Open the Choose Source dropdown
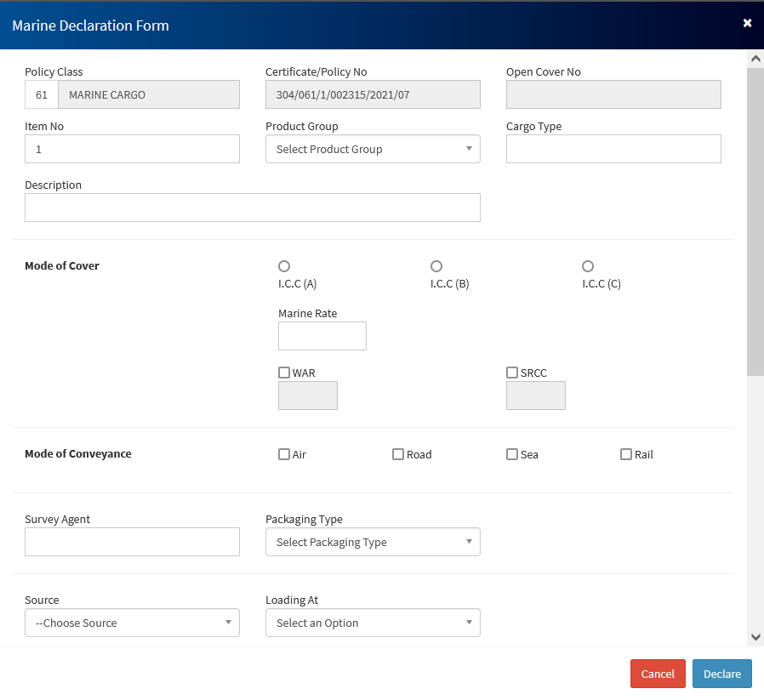Viewport: 764px width, 700px height. pos(132,623)
